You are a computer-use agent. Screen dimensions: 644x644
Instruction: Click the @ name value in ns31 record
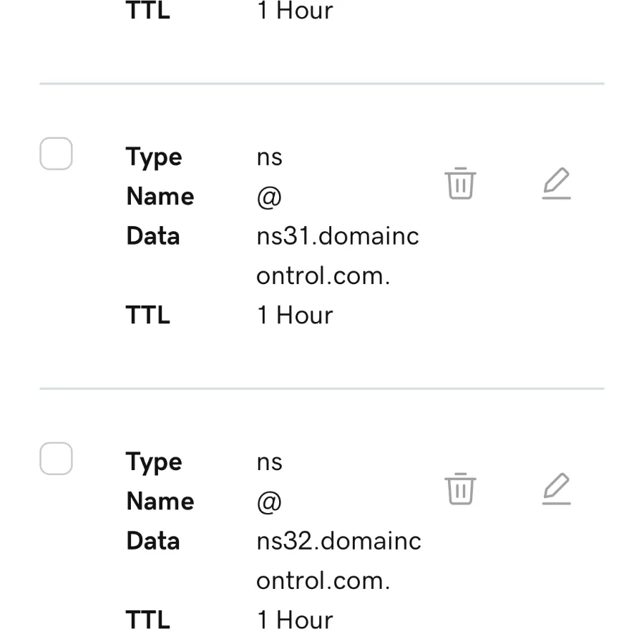tap(269, 197)
